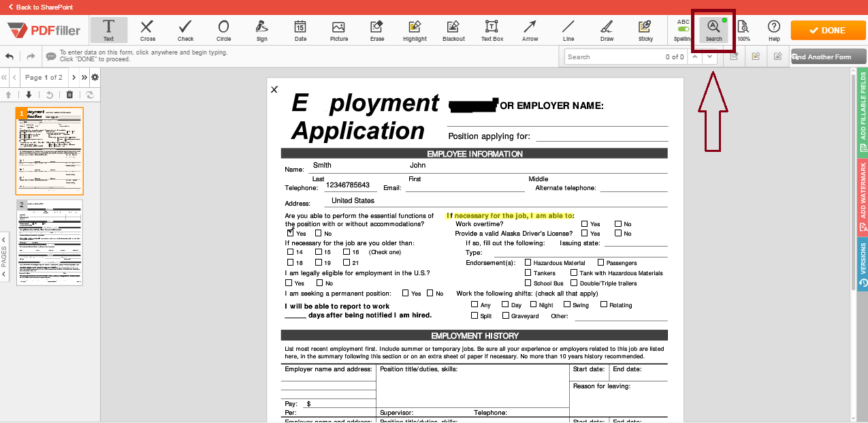The height and width of the screenshot is (423, 868).
Task: Click the DONE button
Action: [x=827, y=30]
